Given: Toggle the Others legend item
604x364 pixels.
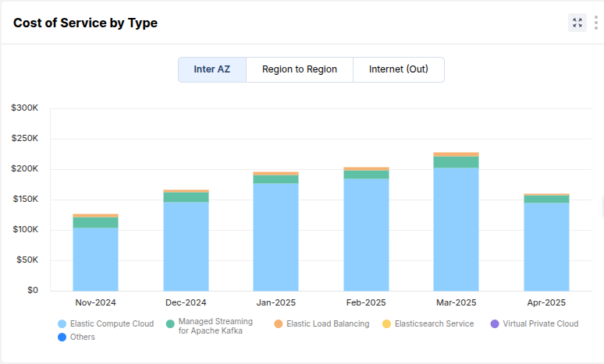Looking at the screenshot, I should point(62,337).
